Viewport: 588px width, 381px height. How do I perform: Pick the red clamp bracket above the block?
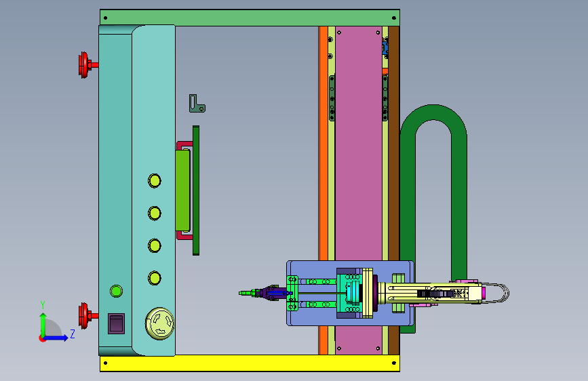pos(184,145)
